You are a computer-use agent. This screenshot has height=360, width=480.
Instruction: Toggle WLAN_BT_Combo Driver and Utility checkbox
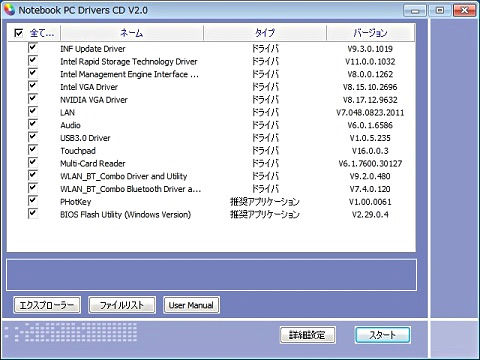33,175
